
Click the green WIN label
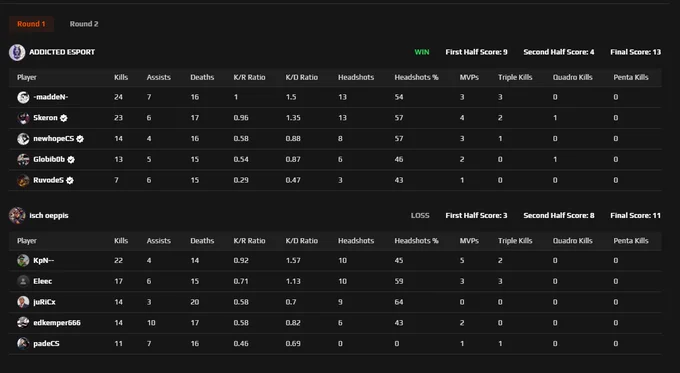(x=422, y=52)
